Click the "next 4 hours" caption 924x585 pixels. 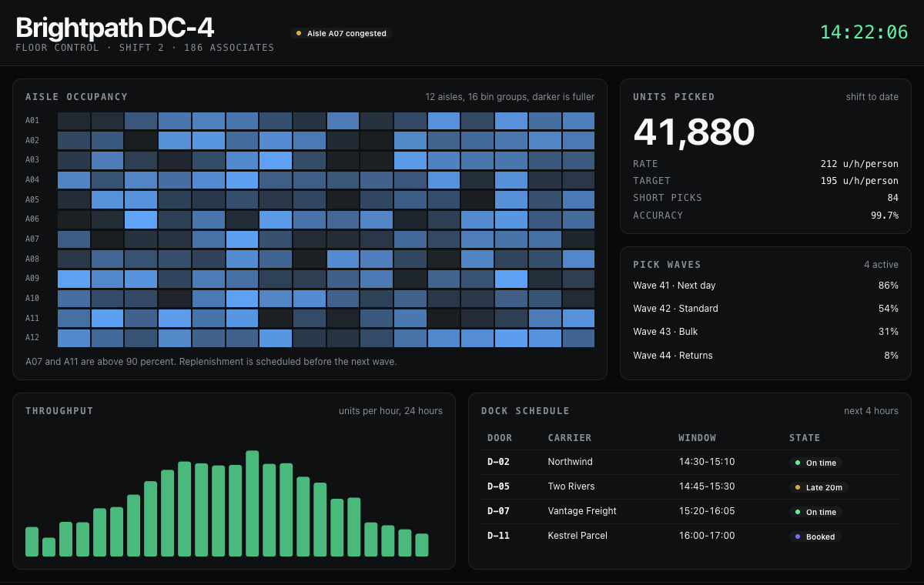point(871,411)
